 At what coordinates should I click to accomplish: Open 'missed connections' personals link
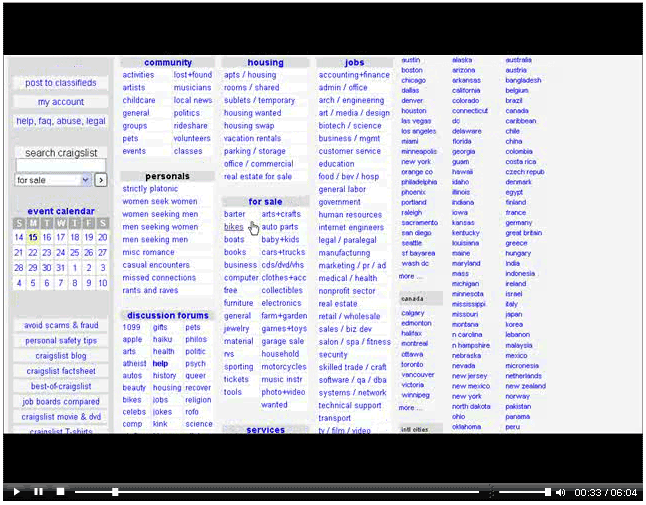click(x=159, y=278)
